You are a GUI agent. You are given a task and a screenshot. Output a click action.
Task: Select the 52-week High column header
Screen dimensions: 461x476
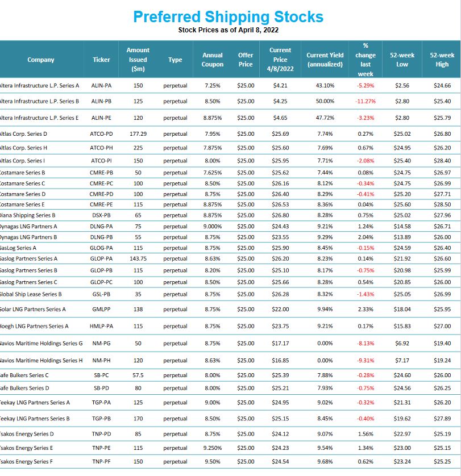point(442,60)
